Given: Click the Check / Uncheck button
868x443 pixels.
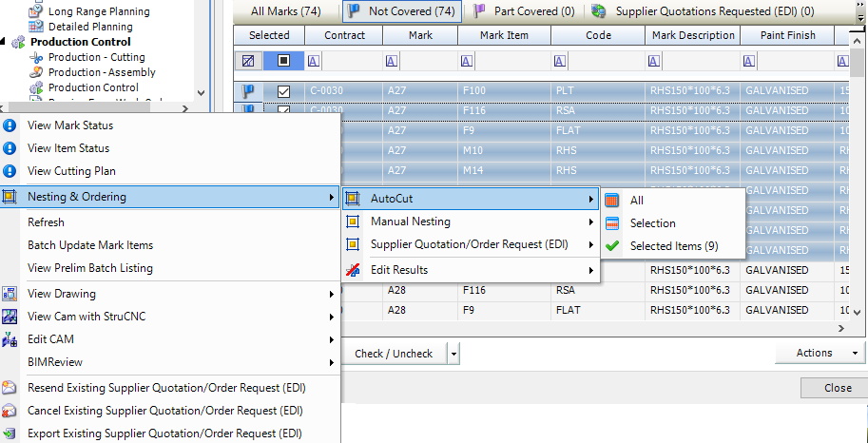Looking at the screenshot, I should coord(394,354).
